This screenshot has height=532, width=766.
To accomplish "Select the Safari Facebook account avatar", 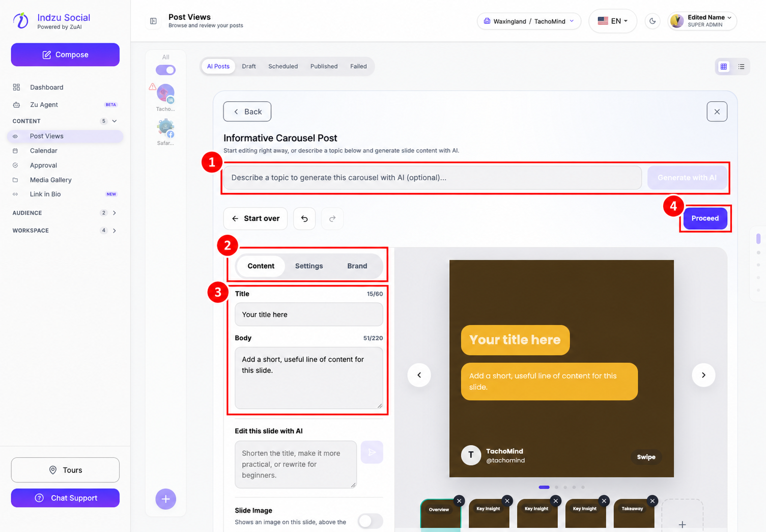I will [166, 128].
